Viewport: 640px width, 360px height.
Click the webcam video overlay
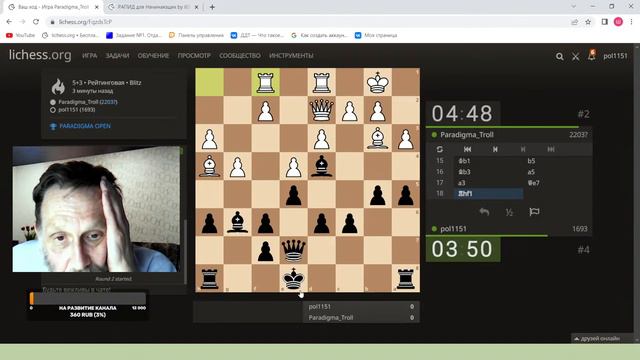pos(96,209)
